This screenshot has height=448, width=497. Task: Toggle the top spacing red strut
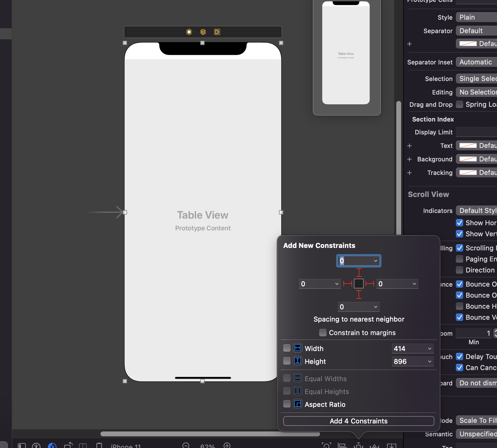tap(359, 272)
